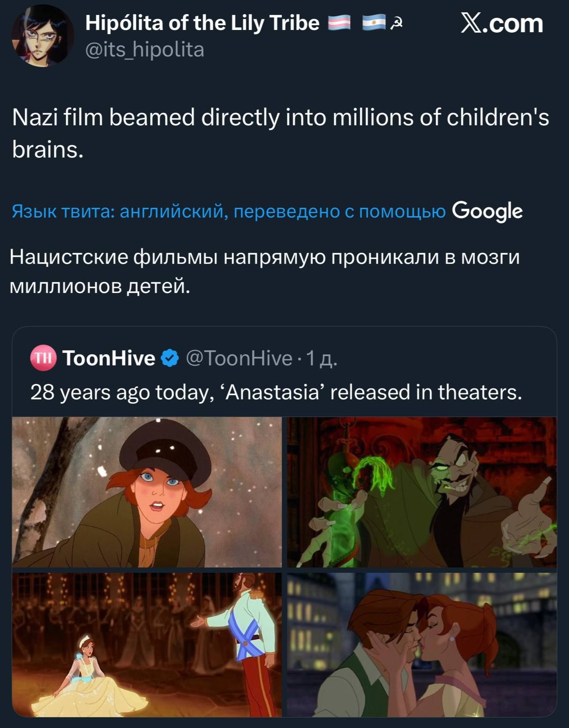Click the tweet language translation link
The height and width of the screenshot is (728, 569).
pos(229,211)
